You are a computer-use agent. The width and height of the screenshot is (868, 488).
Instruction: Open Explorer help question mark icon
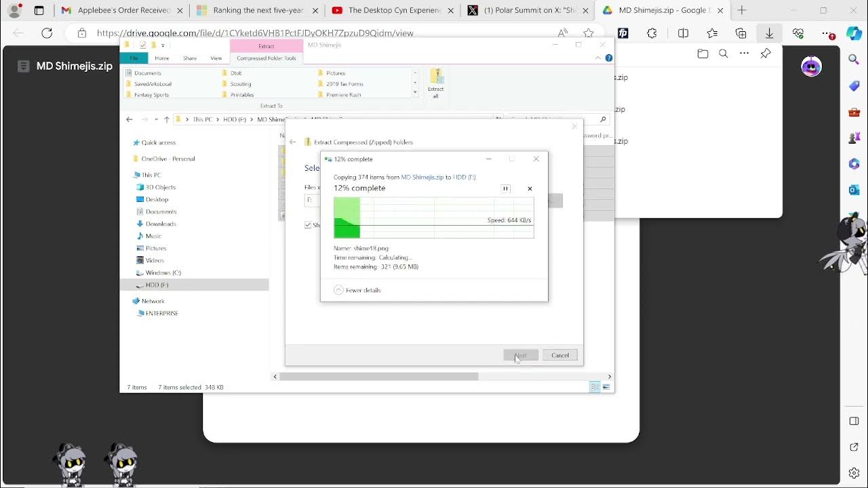click(609, 58)
